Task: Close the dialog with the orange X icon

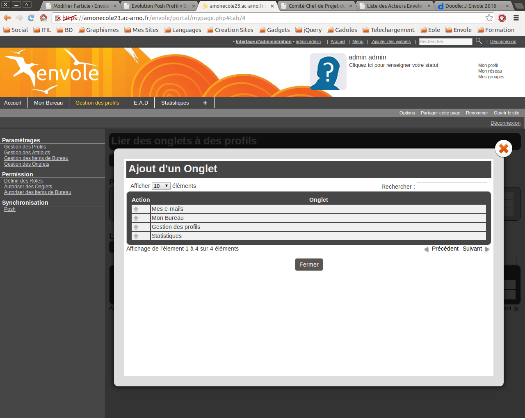Action: point(503,148)
